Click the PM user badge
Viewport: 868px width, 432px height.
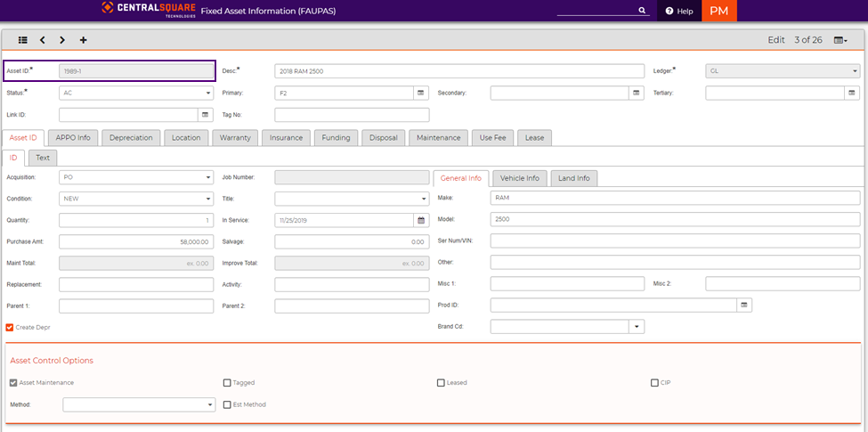coord(719,11)
